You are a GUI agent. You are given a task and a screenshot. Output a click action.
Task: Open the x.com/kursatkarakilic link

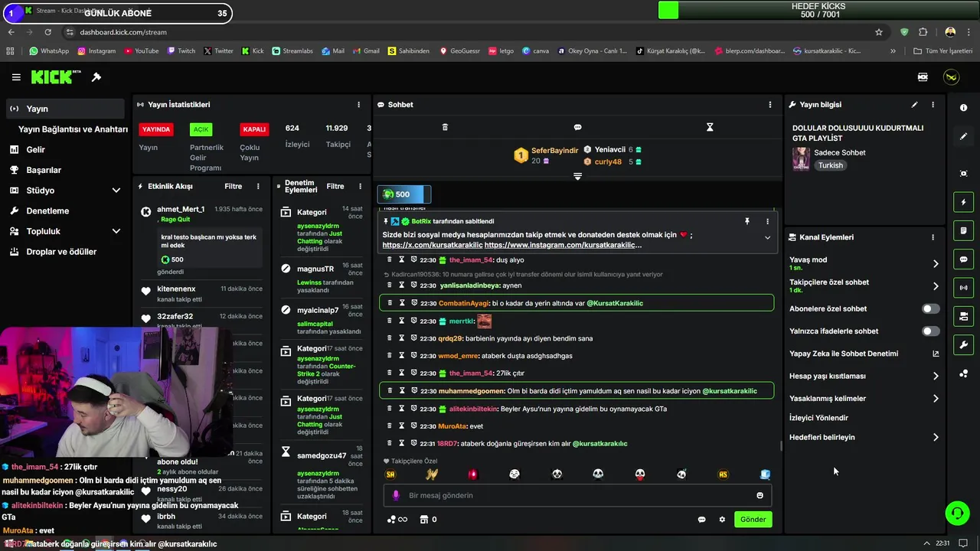tap(433, 245)
